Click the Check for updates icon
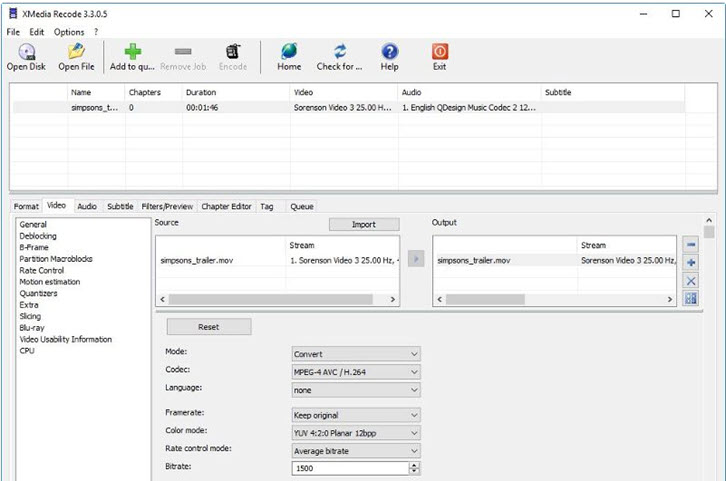This screenshot has height=481, width=726. (340, 52)
